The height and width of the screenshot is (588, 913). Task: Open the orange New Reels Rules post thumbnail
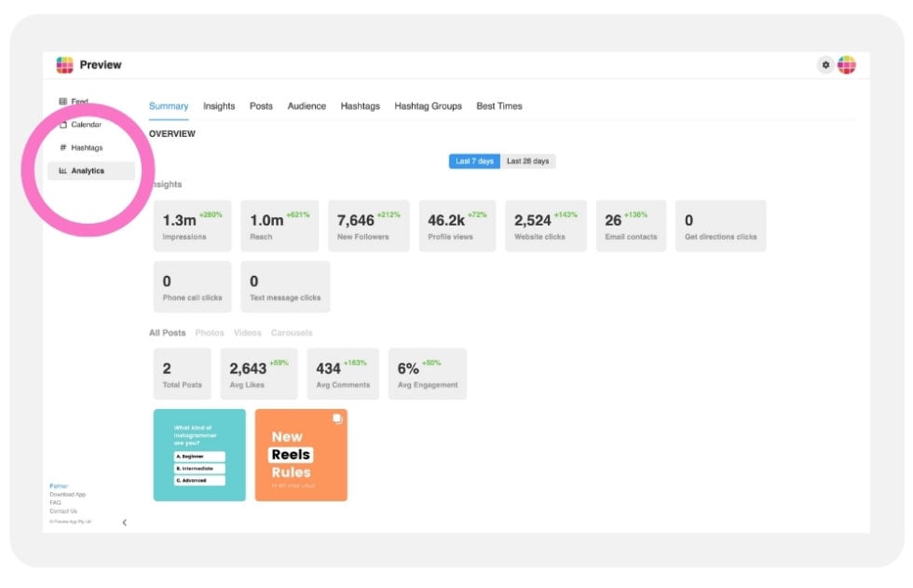[x=303, y=454]
